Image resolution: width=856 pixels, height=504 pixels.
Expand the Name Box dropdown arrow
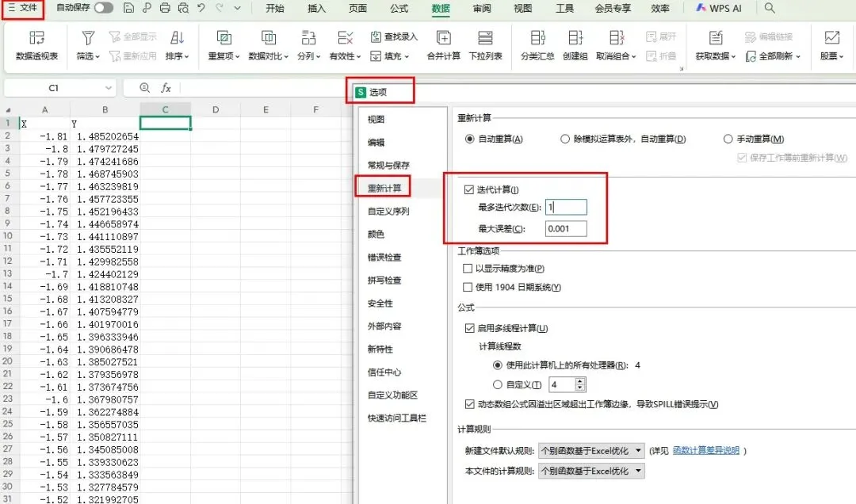108,88
